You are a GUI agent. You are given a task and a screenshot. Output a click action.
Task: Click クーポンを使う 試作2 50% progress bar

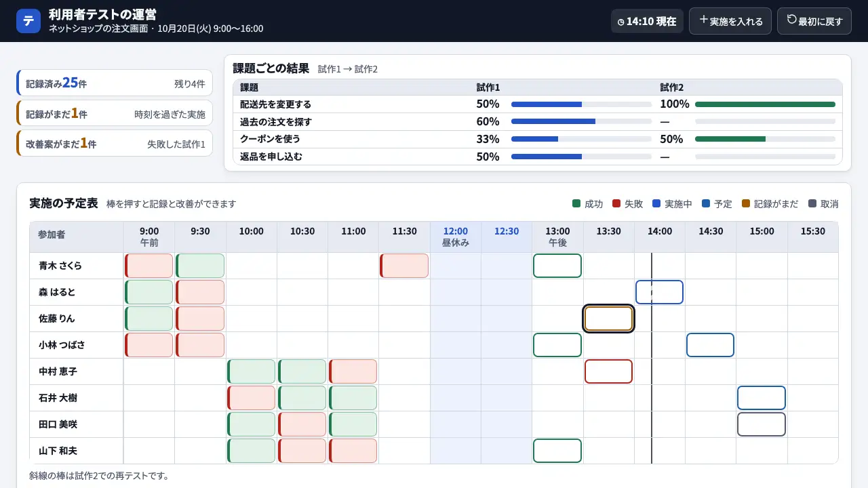(765, 139)
